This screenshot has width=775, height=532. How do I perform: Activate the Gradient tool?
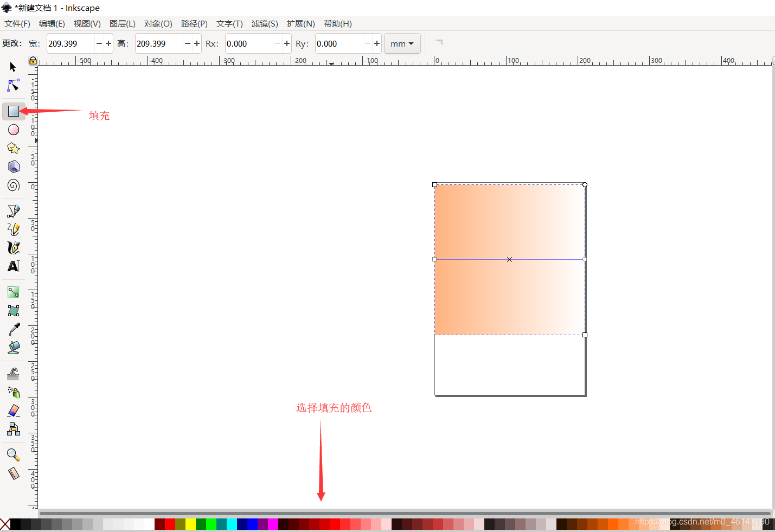coord(14,292)
